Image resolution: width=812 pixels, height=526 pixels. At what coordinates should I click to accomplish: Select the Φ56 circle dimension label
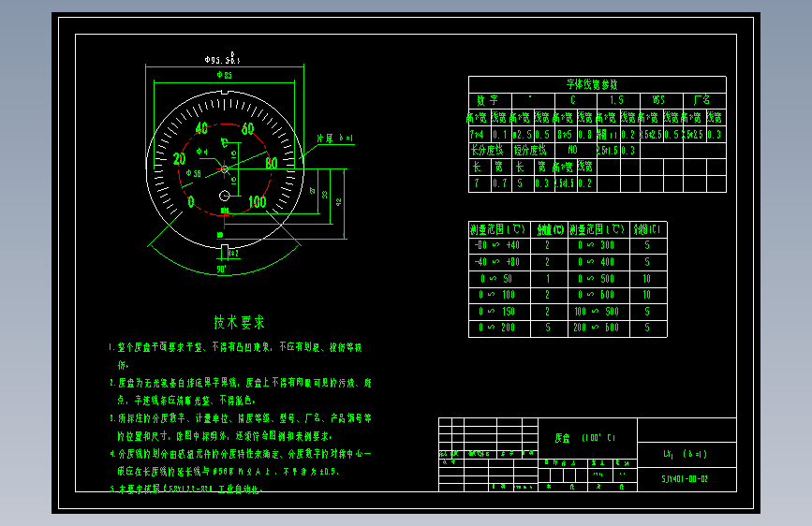tap(193, 173)
